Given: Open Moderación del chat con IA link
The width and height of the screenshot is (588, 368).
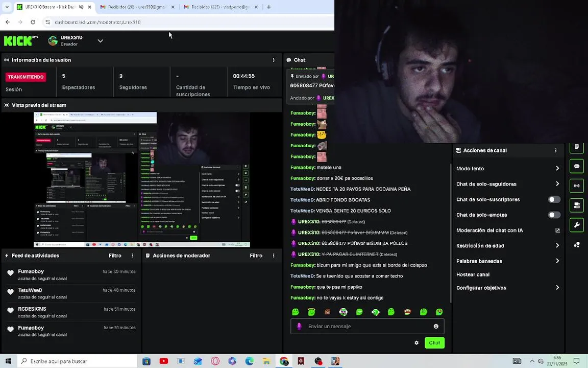Looking at the screenshot, I should click(507, 230).
